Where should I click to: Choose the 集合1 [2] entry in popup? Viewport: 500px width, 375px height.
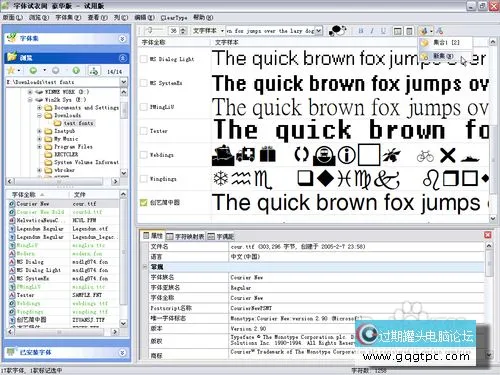445,42
